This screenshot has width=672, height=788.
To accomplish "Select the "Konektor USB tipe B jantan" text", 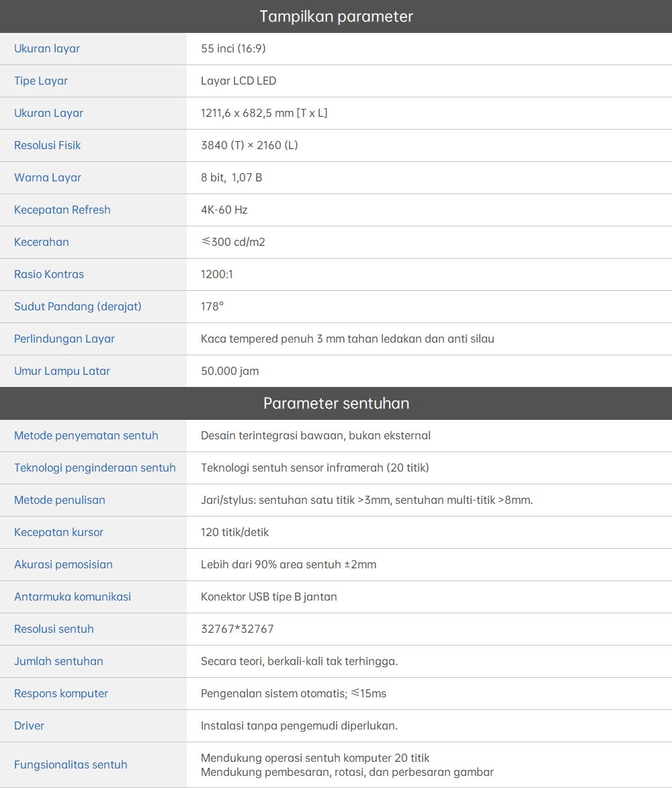I will click(269, 597).
